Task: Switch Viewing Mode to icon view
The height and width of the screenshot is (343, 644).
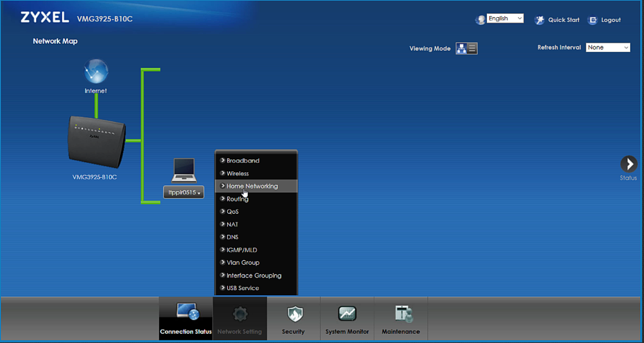Action: [x=462, y=48]
